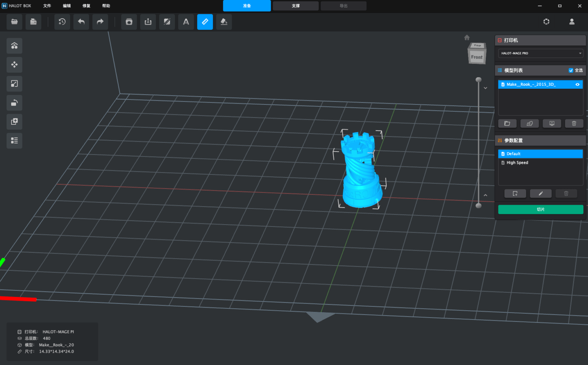588x365 pixels.
Task: Switch to the 支撑 tab
Action: pyautogui.click(x=295, y=6)
